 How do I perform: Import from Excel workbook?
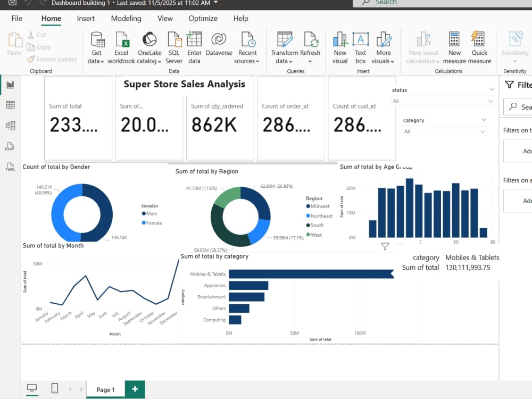121,47
